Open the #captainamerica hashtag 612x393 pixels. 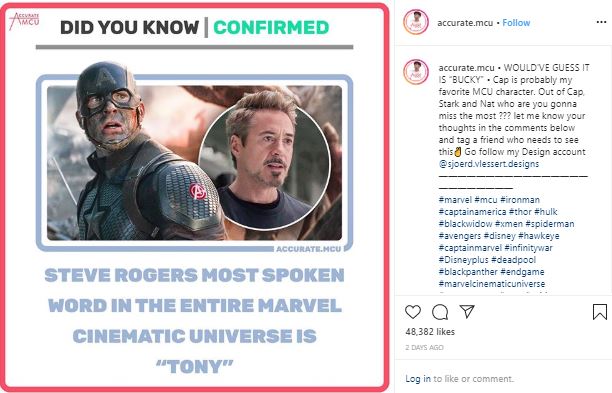(x=472, y=212)
